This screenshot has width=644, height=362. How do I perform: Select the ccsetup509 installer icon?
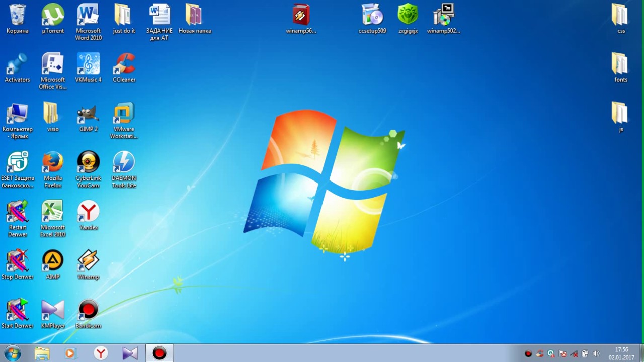[372, 19]
